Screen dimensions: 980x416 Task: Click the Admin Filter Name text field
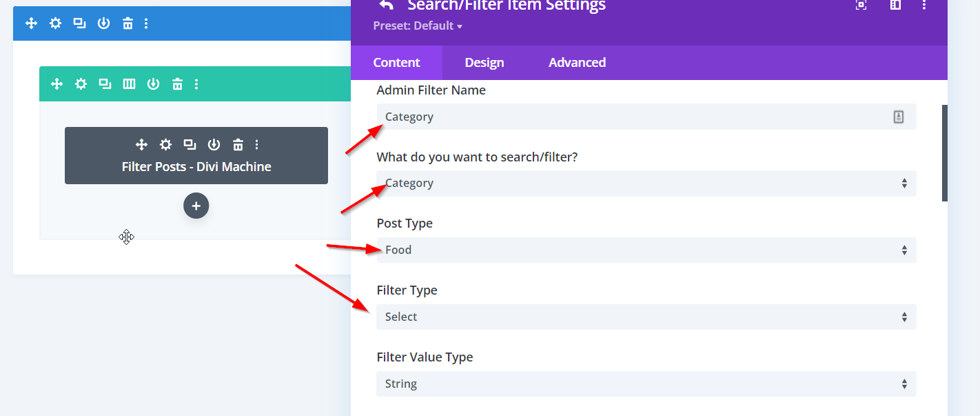634,117
